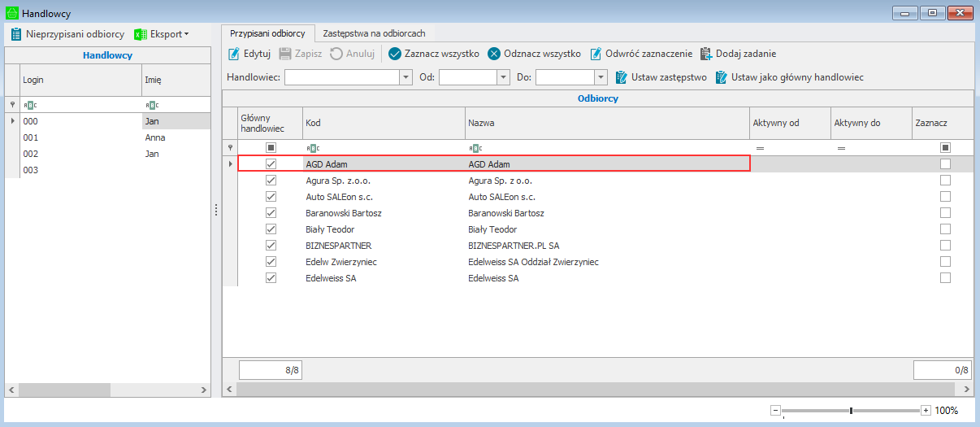Expand the Handlowiec combo box
980x427 pixels.
(406, 77)
